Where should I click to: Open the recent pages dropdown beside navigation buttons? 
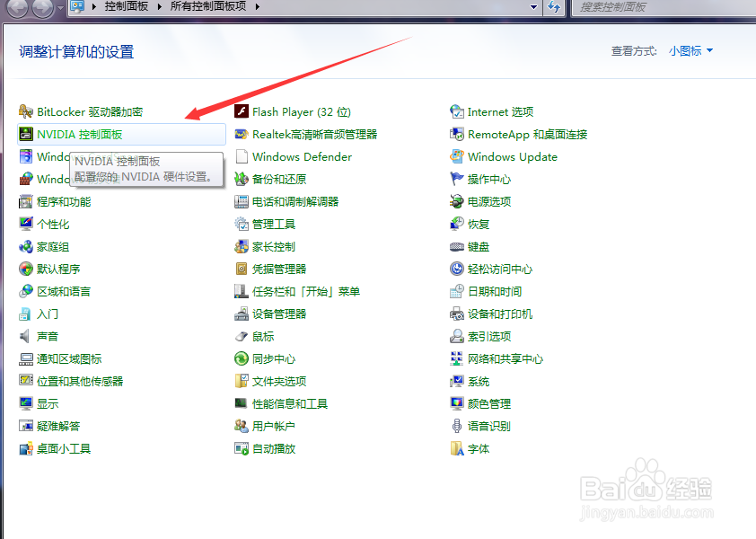pos(60,8)
